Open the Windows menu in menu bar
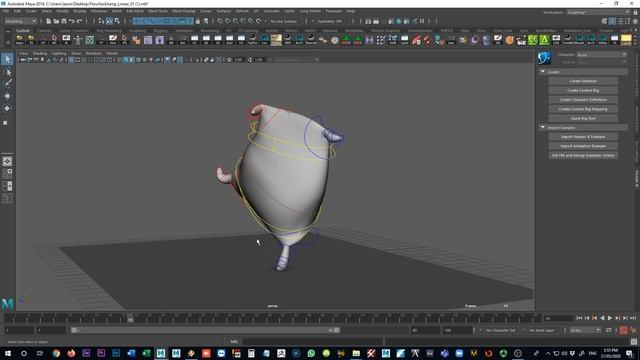 [x=99, y=11]
